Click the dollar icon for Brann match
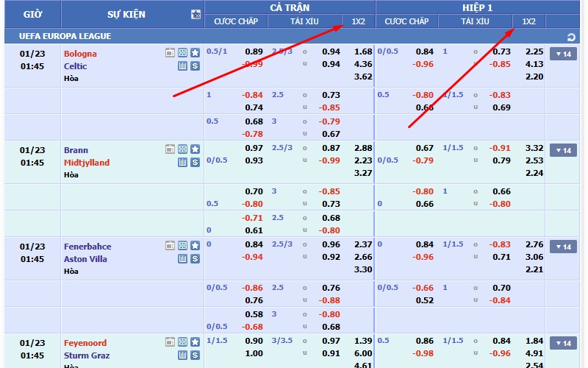This screenshot has height=368, width=588. [x=195, y=162]
